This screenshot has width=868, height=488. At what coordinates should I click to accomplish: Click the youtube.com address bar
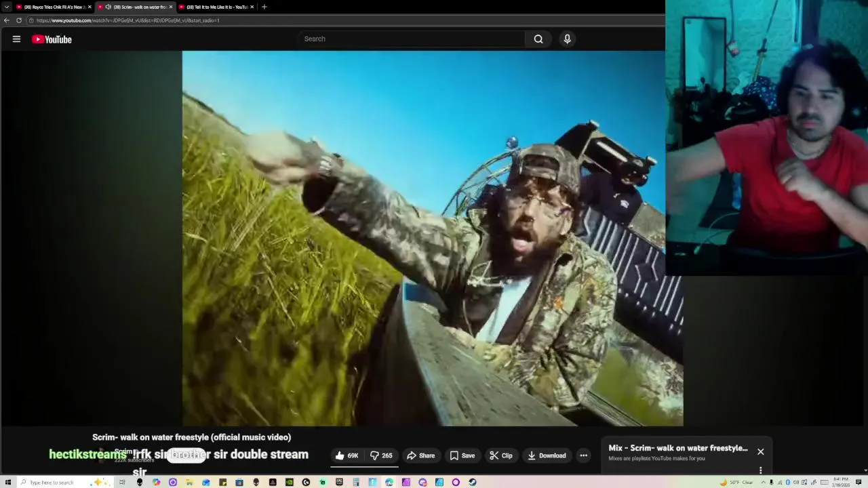coord(346,20)
